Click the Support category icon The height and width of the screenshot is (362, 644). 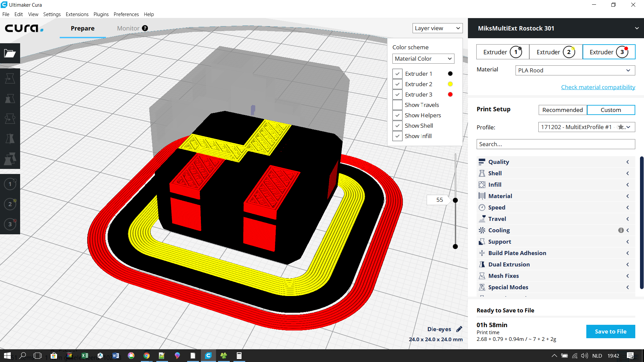[x=482, y=242]
